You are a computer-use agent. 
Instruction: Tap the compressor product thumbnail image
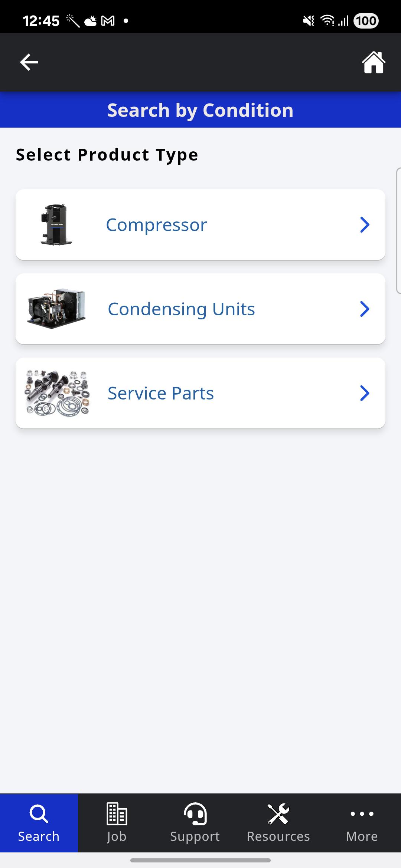[x=56, y=225]
